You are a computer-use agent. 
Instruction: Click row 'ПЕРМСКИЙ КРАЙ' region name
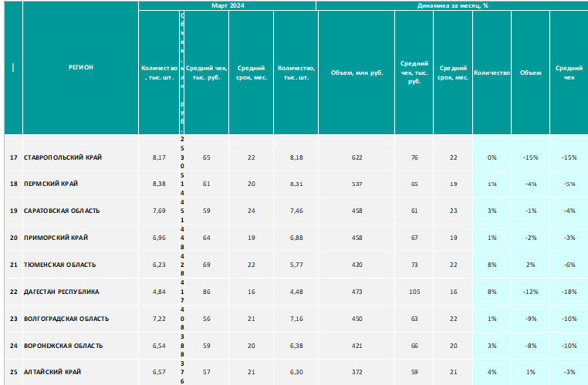51,184
